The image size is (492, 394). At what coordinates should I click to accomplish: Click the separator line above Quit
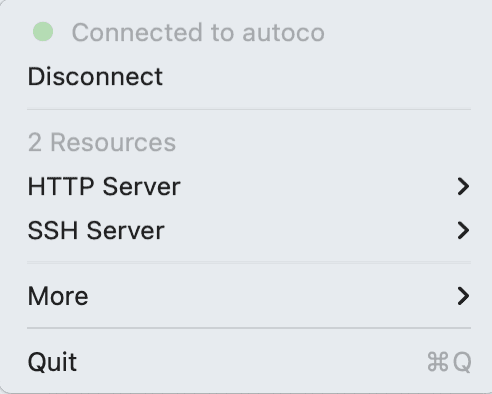pos(249,328)
